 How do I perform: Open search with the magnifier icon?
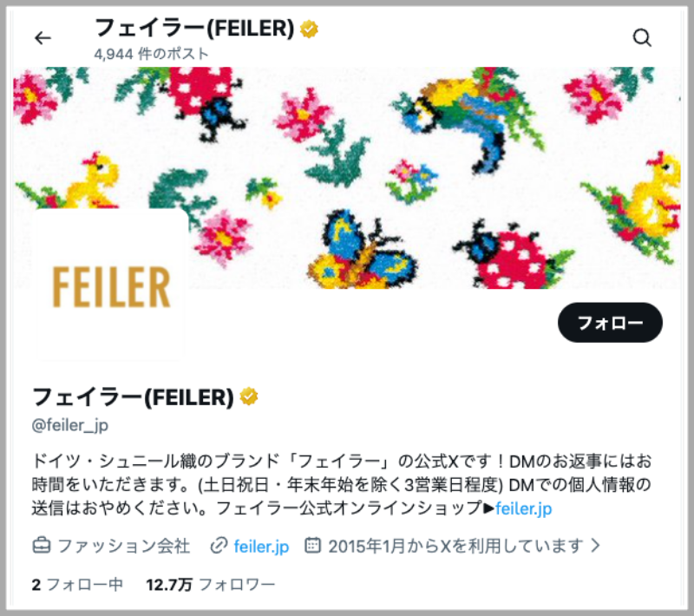point(642,37)
